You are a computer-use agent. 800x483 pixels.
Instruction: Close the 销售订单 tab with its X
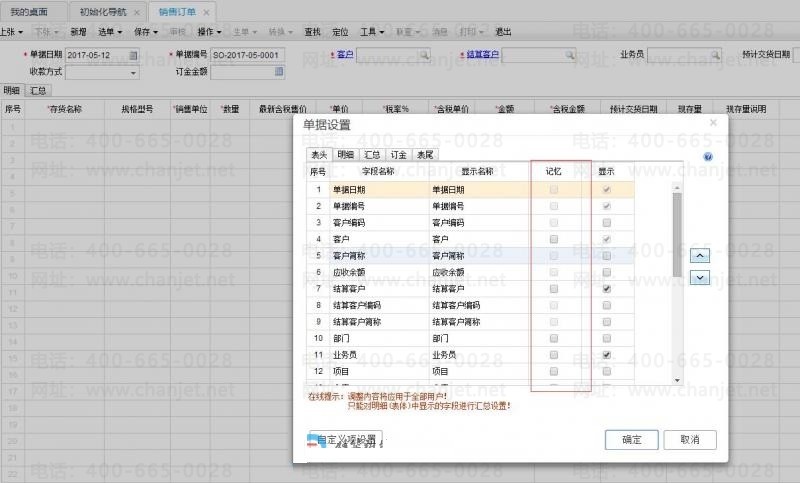206,12
